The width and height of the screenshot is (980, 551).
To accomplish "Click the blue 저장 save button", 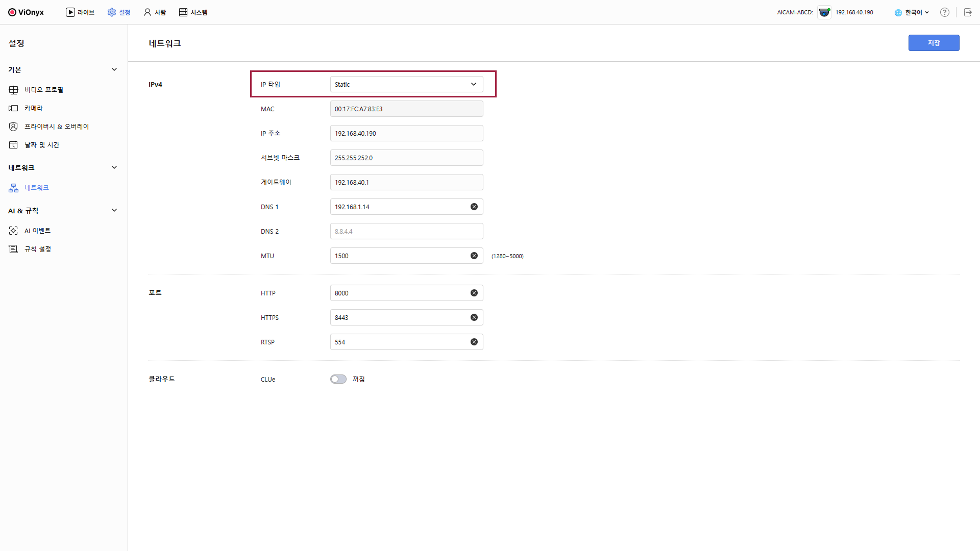I will (934, 43).
